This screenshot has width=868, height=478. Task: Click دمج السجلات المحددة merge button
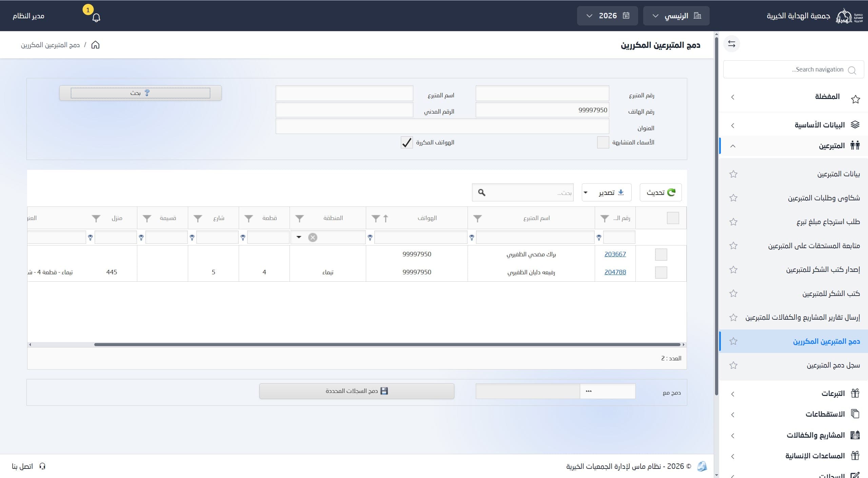[357, 391]
